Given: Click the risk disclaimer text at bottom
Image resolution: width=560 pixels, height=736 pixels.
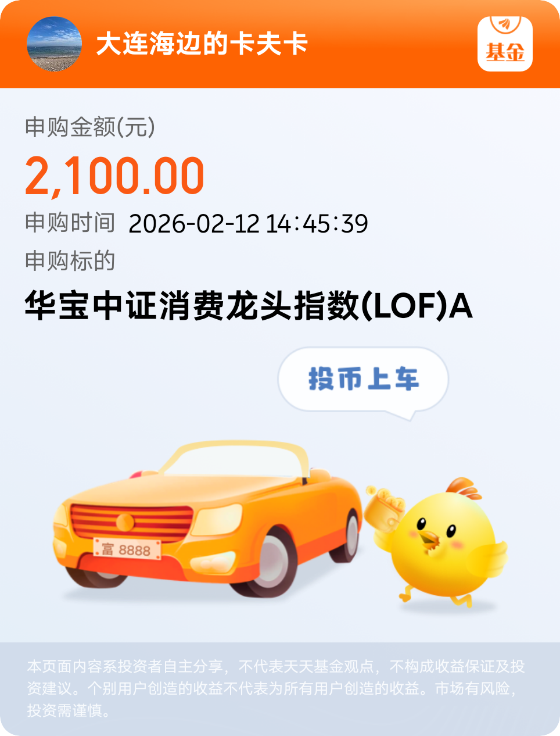Looking at the screenshot, I should pyautogui.click(x=277, y=688).
